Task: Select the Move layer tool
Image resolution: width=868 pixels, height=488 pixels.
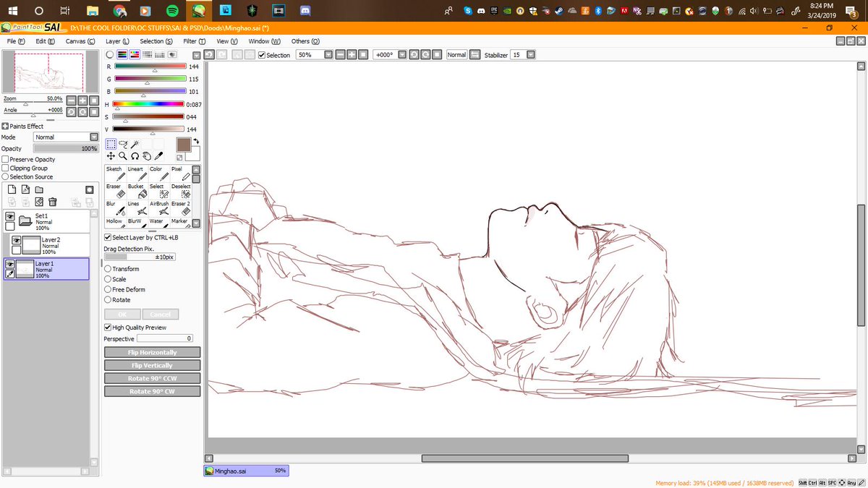Action: coord(111,155)
